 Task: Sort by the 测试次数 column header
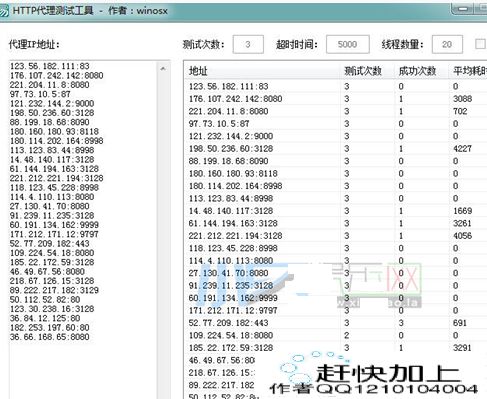pos(368,71)
